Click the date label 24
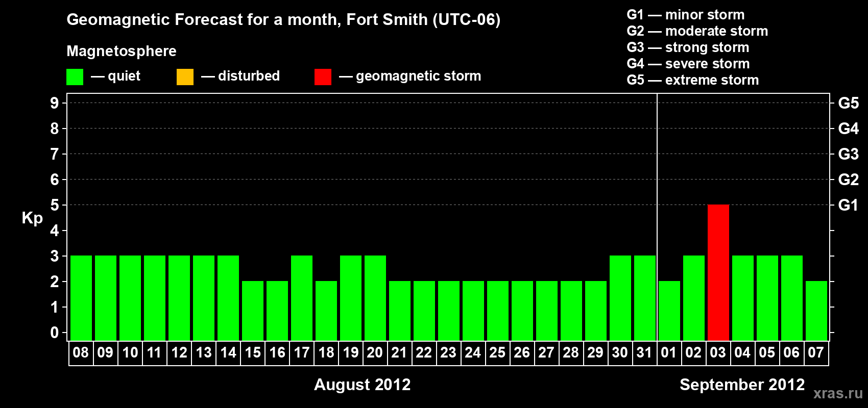 [x=473, y=353]
